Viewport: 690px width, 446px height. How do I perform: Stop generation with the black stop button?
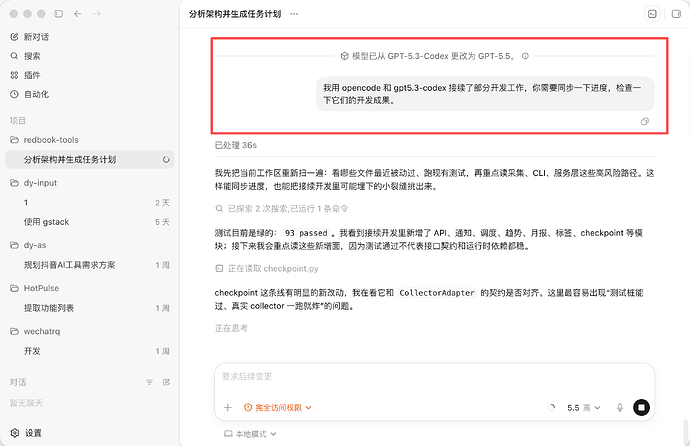(x=641, y=408)
